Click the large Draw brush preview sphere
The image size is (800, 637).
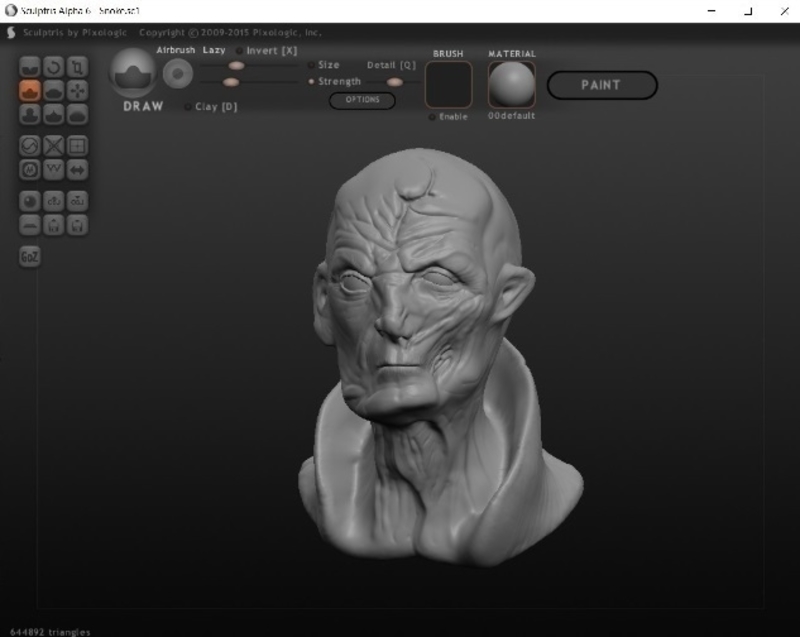[132, 72]
